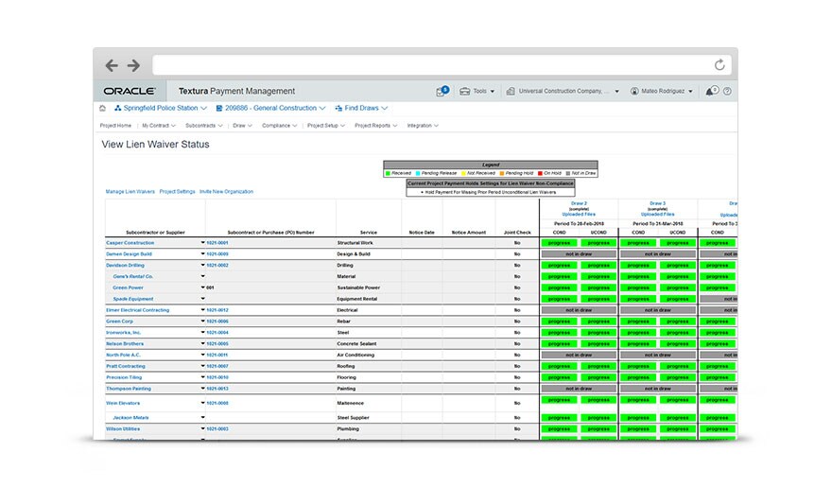Go to home via house icon
Viewport: 832px width, 504px height.
pyautogui.click(x=103, y=109)
